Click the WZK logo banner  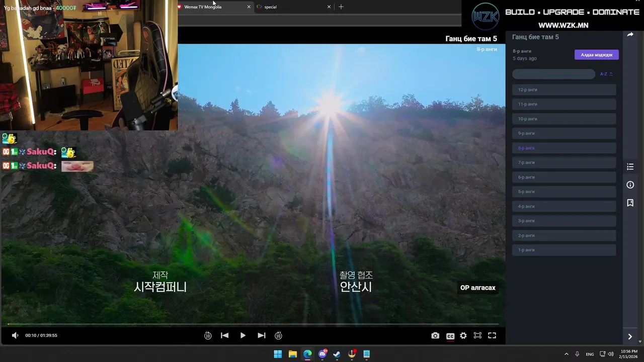552,16
